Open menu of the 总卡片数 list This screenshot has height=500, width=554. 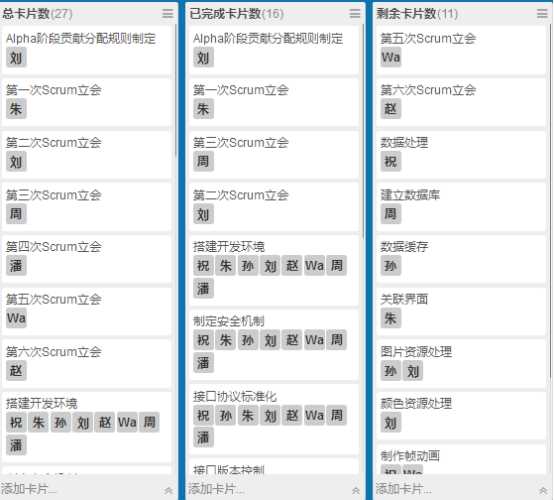(x=168, y=14)
